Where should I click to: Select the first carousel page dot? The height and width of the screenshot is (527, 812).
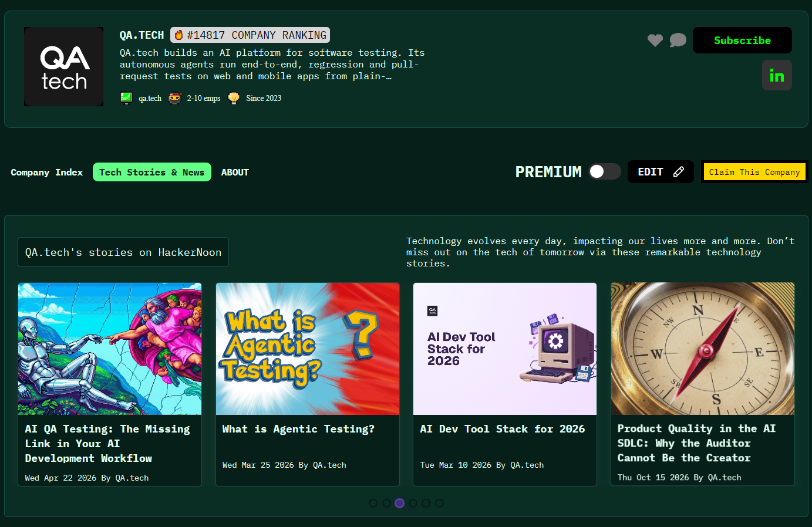click(373, 503)
